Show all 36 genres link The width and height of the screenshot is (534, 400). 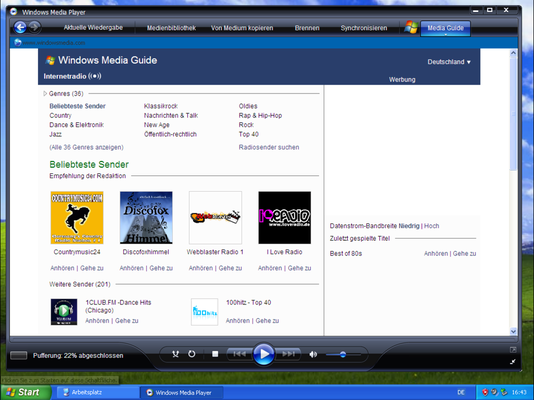coord(87,147)
